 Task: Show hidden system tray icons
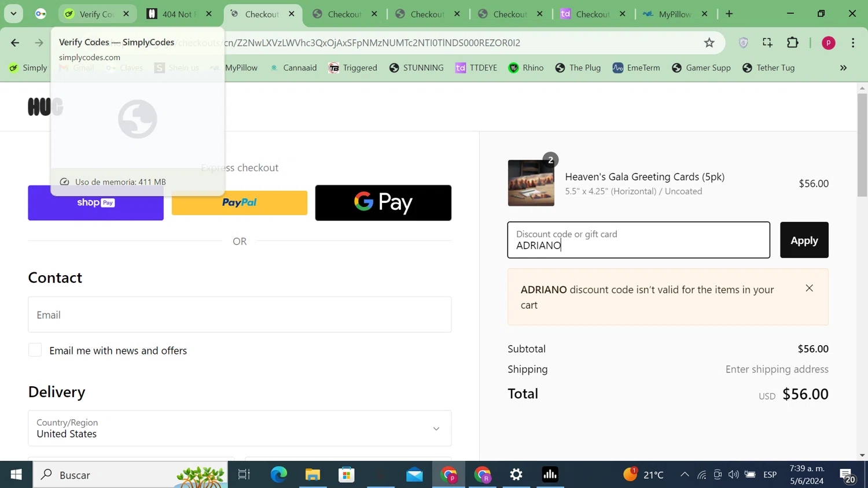click(x=685, y=475)
